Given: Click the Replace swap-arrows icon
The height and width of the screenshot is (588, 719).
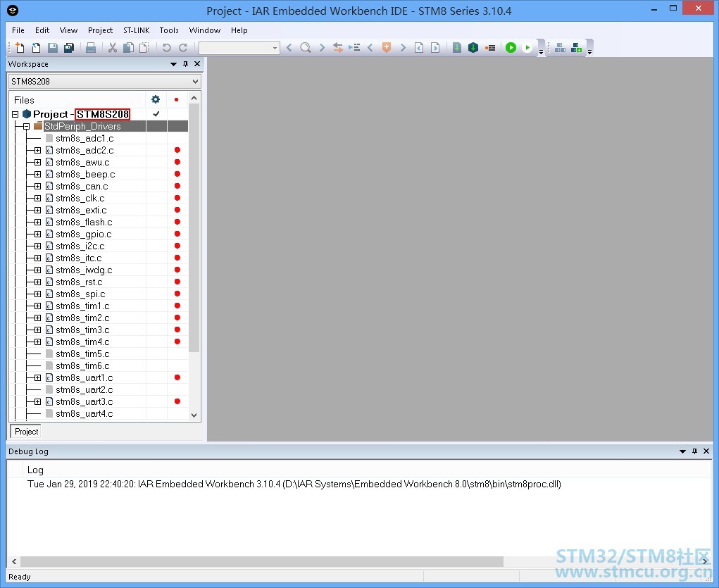Looking at the screenshot, I should (338, 47).
